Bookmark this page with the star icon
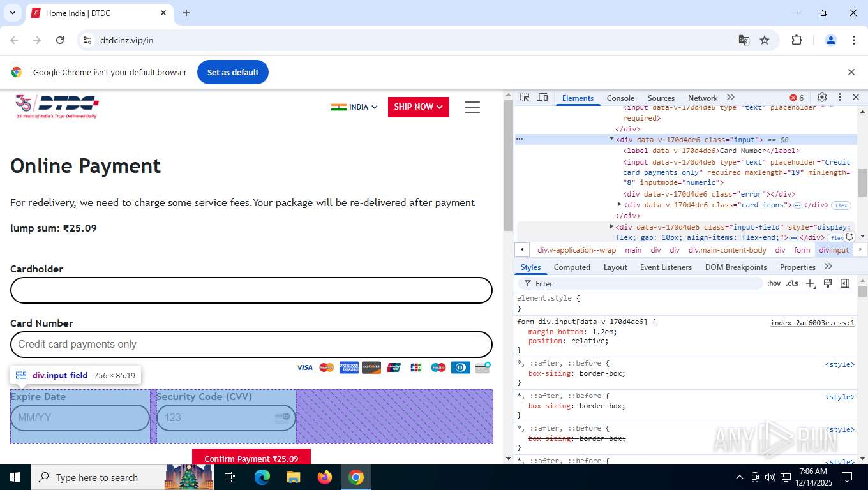 765,40
